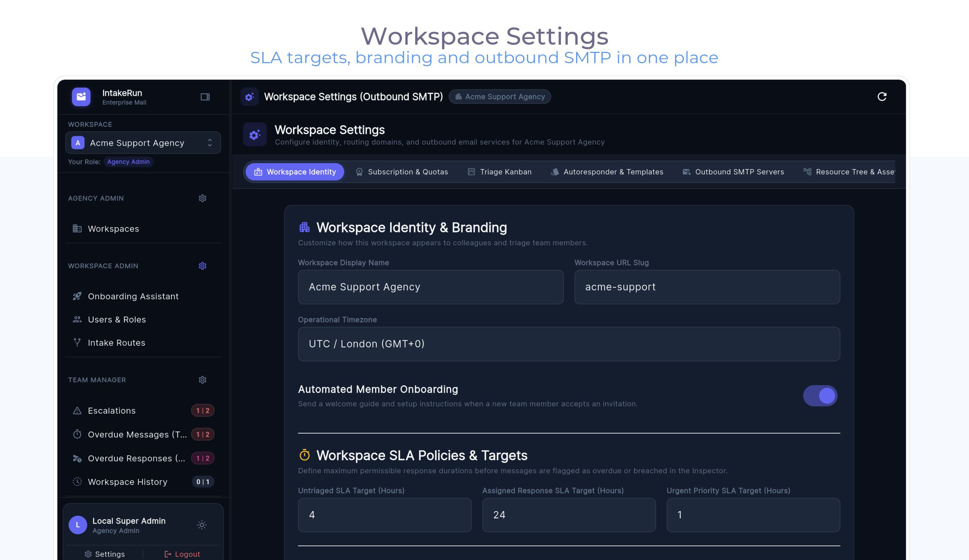Click the Workspace History 0|1 count badge
969x560 pixels.
pos(203,482)
